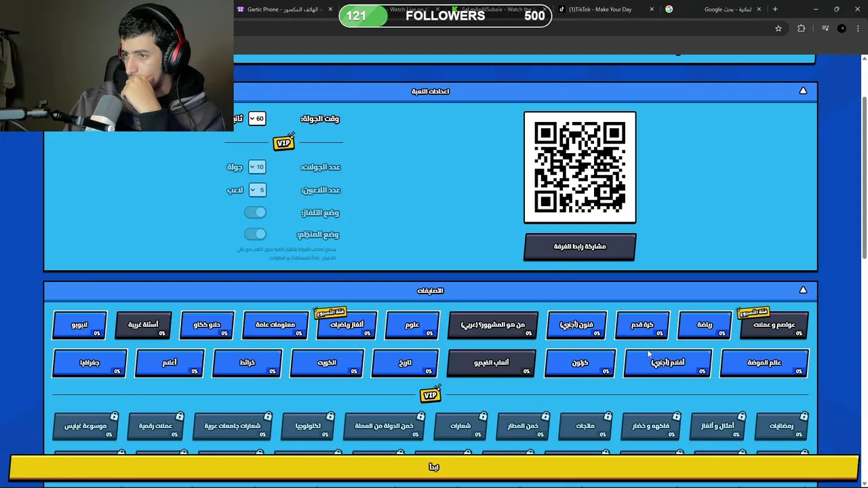Click the room QR code image

[580, 167]
